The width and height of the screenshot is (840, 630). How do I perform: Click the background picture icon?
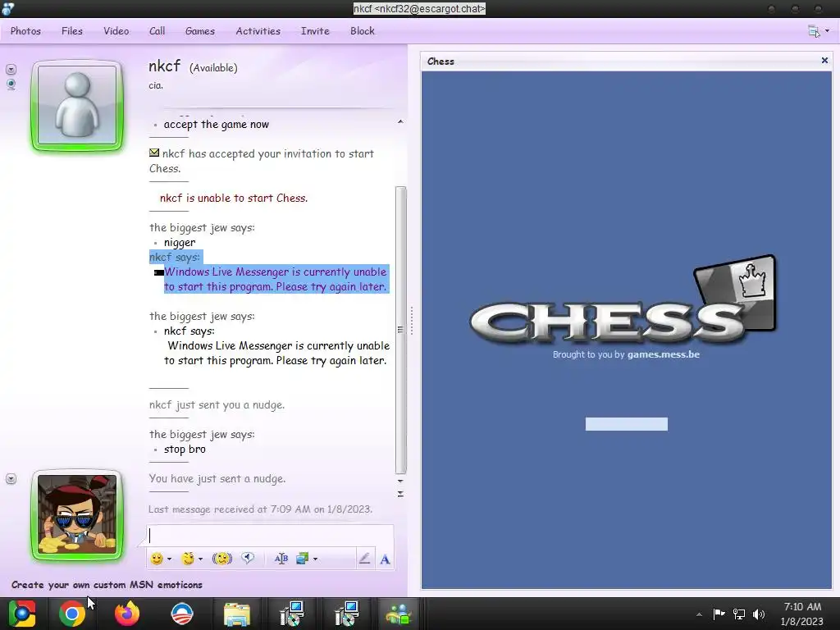coord(302,559)
